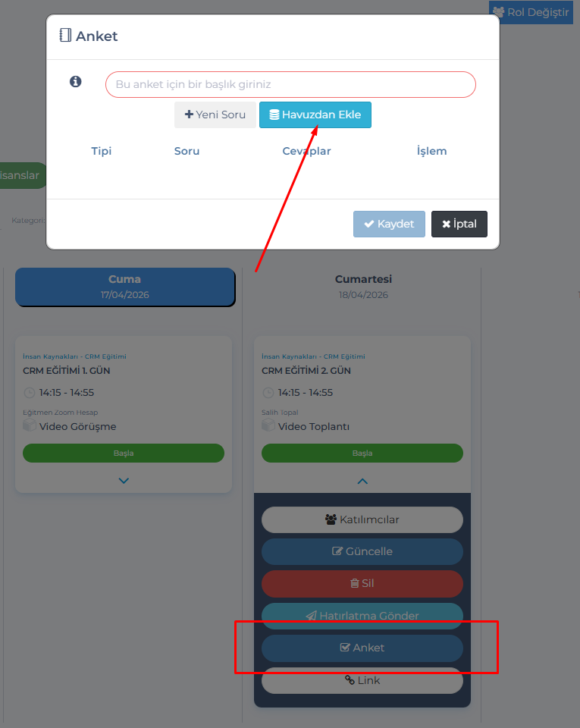The width and height of the screenshot is (580, 728).
Task: Expand the CRM EĞİTİMİ 1. GÜN card chevron
Action: click(124, 481)
